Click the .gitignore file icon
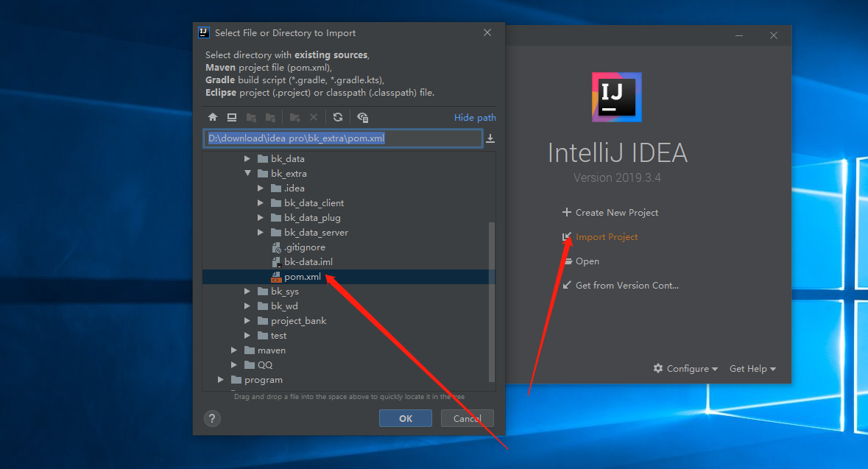This screenshot has height=469, width=868. click(x=276, y=247)
